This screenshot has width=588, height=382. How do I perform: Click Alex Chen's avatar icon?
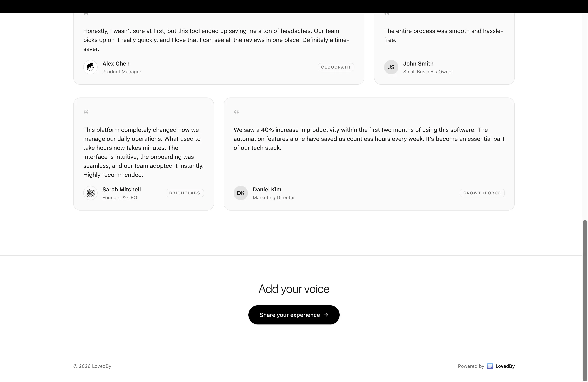[x=90, y=67]
